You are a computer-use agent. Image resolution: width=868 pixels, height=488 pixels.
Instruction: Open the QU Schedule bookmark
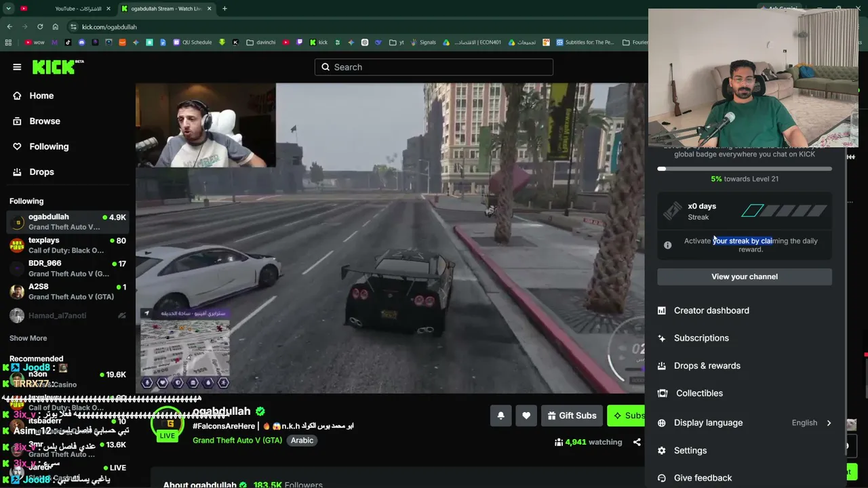pyautogui.click(x=193, y=42)
